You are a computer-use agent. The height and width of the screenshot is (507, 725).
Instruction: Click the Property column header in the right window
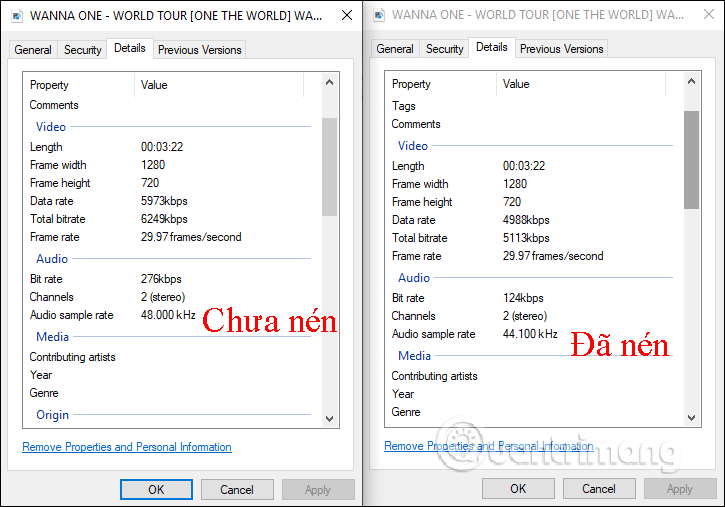[441, 84]
